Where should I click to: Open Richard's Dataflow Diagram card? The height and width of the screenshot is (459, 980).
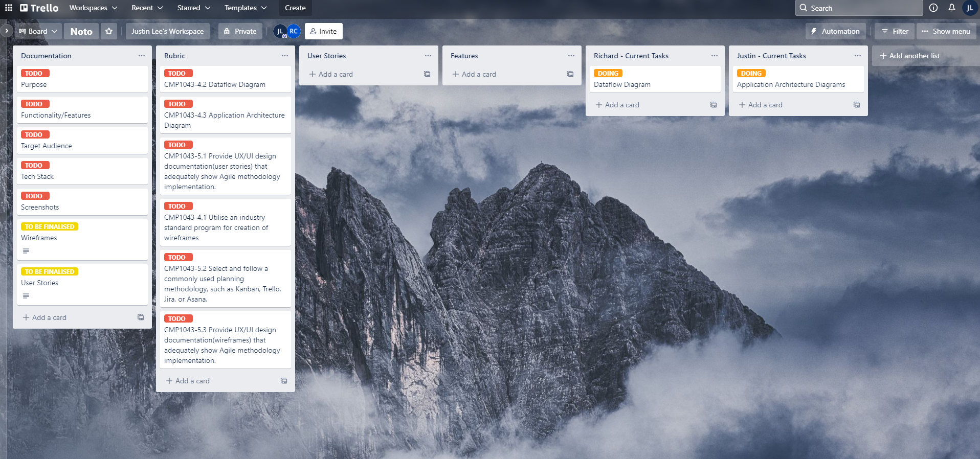[655, 79]
